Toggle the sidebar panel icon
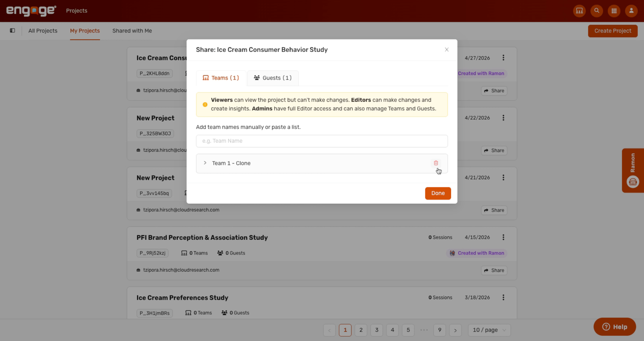The width and height of the screenshot is (644, 341). pos(12,30)
